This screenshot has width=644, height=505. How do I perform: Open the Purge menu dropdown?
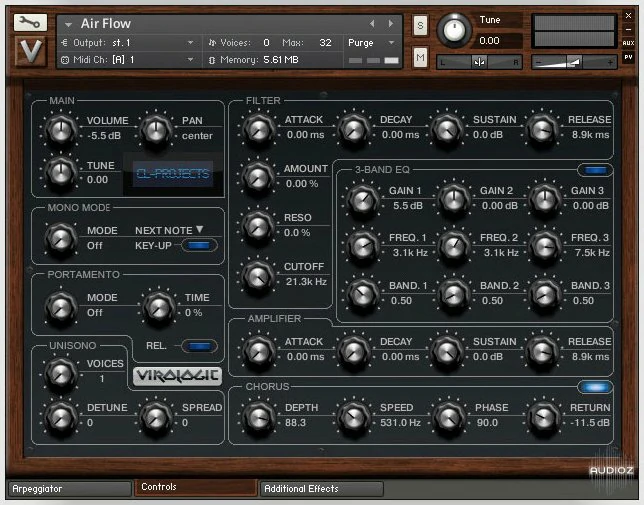[391, 42]
